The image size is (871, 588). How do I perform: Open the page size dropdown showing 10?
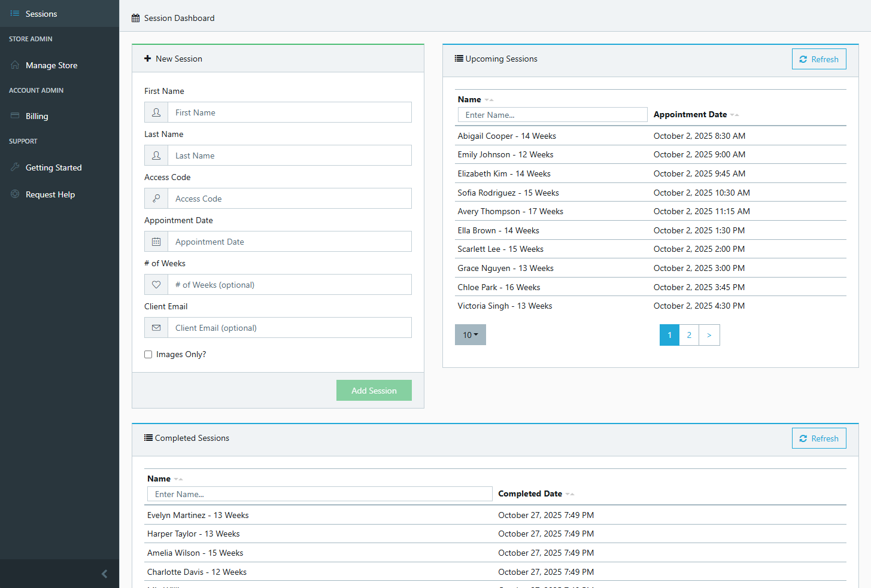[x=470, y=334]
